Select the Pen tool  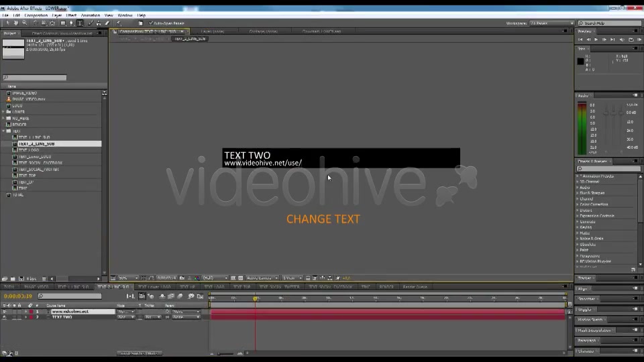click(71, 23)
